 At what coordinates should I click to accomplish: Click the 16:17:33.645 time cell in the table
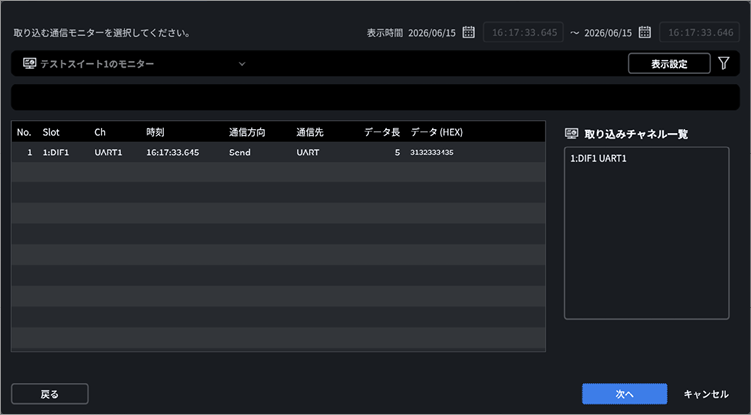(172, 152)
